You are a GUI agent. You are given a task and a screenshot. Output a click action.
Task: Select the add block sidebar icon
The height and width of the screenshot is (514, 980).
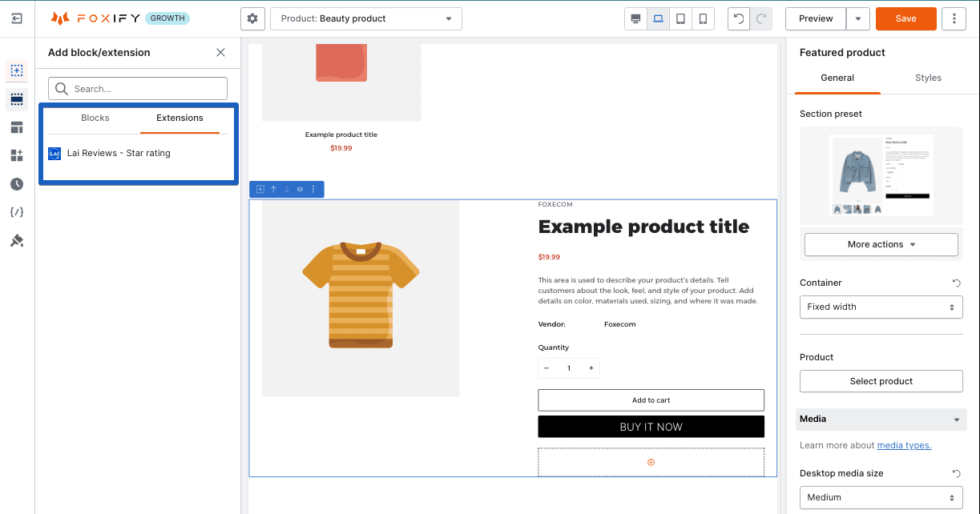point(17,70)
